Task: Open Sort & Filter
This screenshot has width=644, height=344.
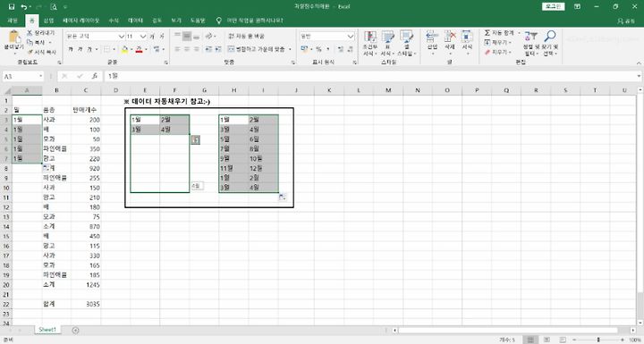Action: coord(530,43)
